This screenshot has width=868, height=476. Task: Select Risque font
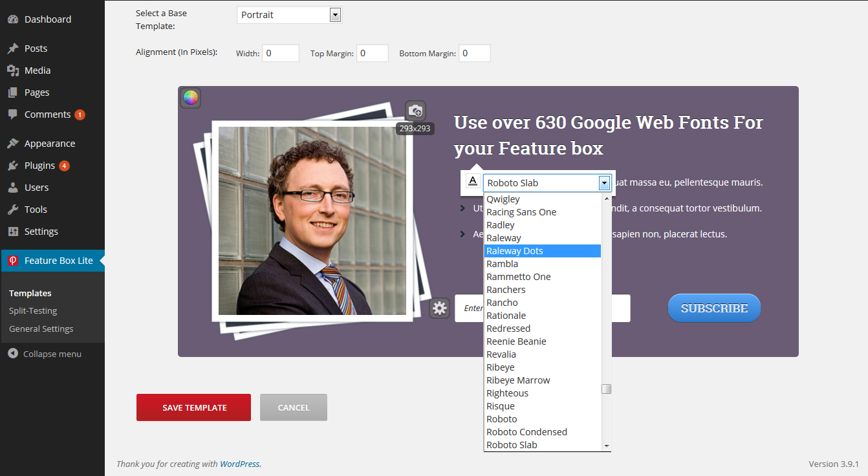tap(543, 406)
